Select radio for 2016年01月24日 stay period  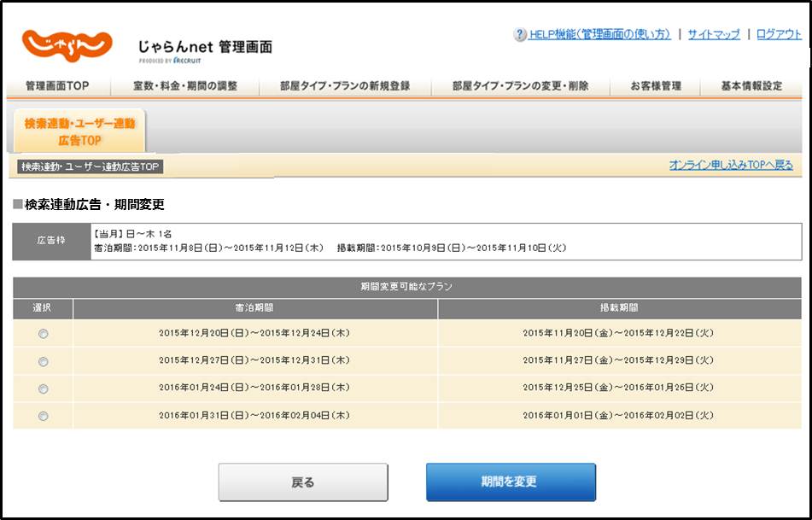click(44, 389)
